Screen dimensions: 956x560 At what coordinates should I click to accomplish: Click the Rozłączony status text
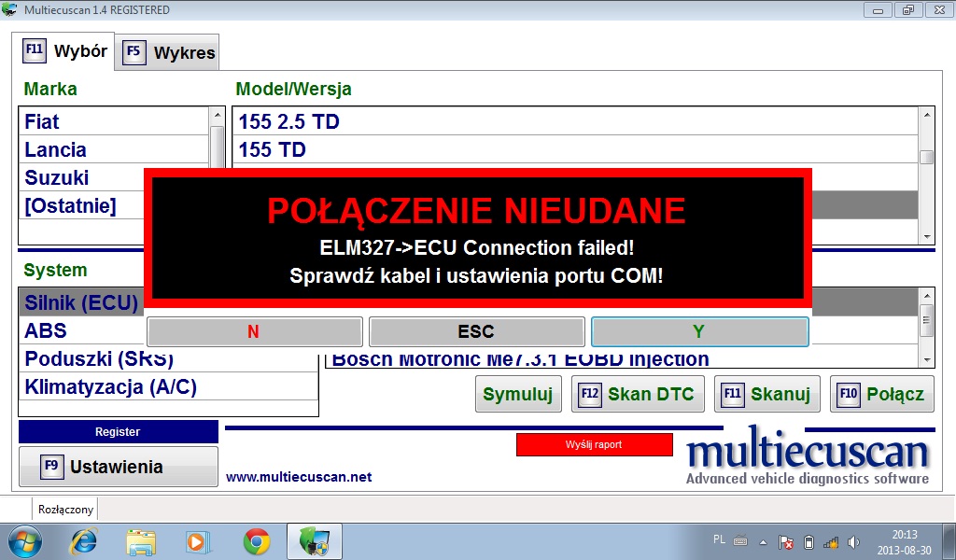[x=66, y=509]
